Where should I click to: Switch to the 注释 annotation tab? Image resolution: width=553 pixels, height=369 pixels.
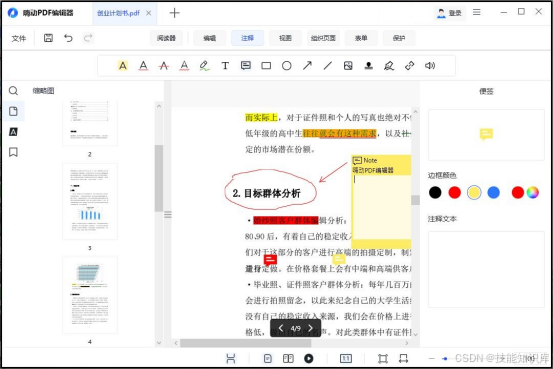(x=248, y=38)
